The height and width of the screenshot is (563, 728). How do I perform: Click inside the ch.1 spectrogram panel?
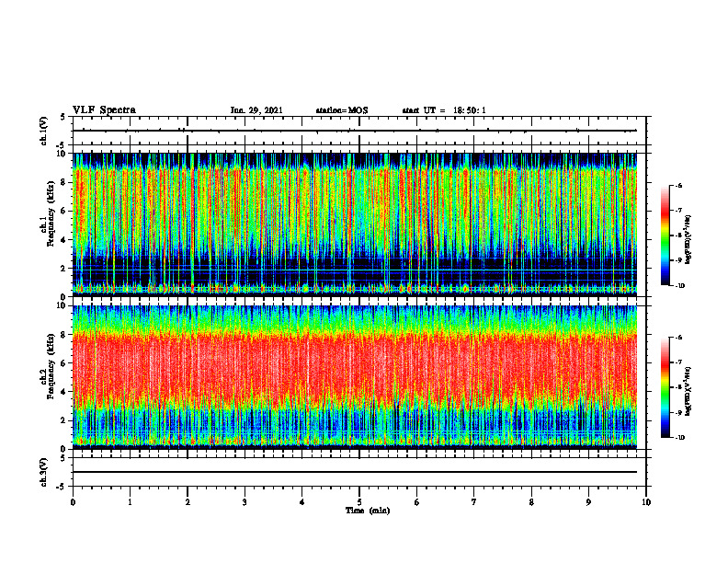pyautogui.click(x=355, y=224)
